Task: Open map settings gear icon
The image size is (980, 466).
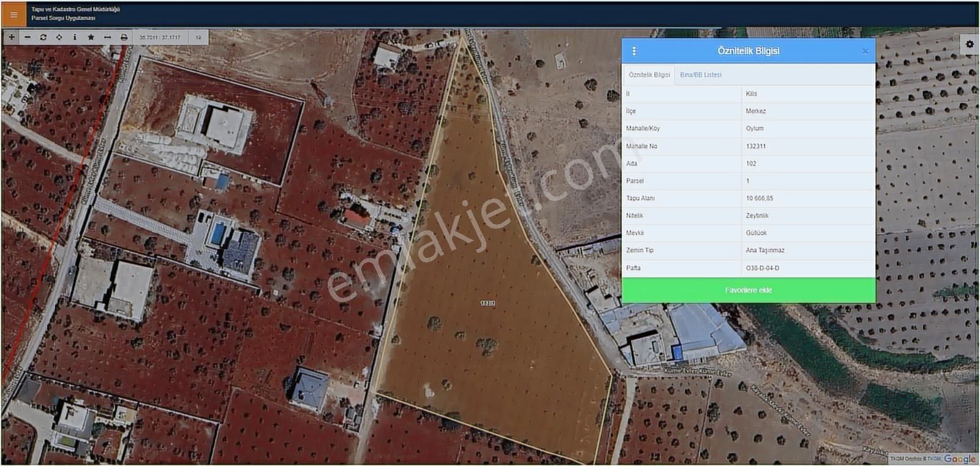Action: [970, 44]
